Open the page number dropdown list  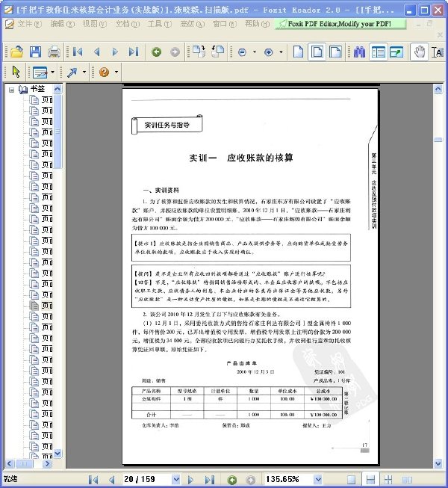pyautogui.click(x=176, y=480)
